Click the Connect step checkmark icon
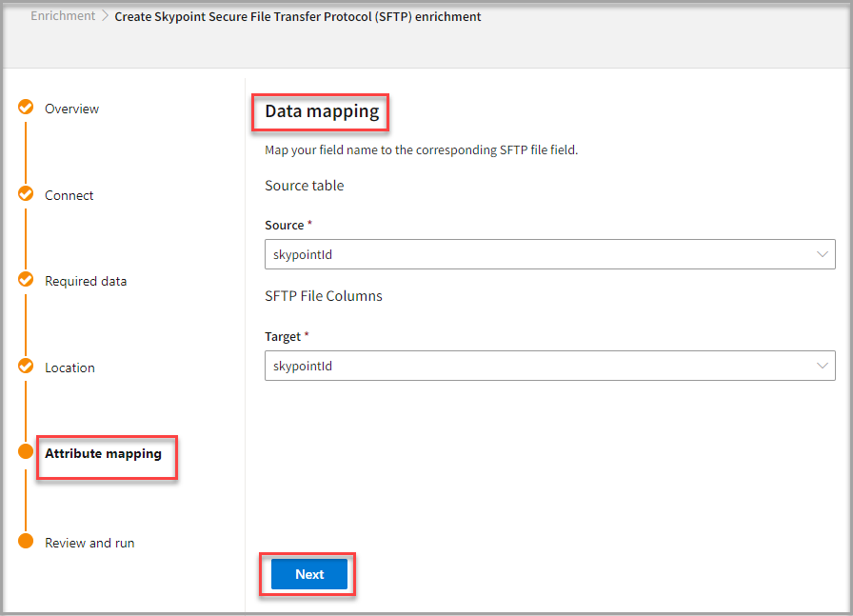This screenshot has height=616, width=853. coord(26,194)
